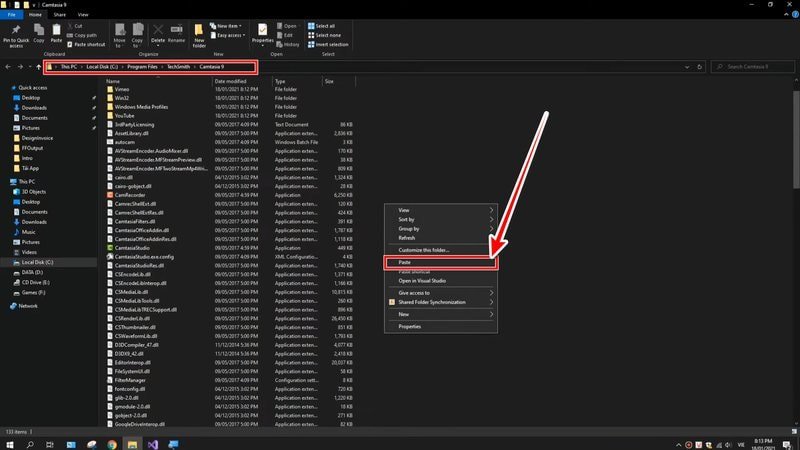Select FFOutput folder in navigation pane
The height and width of the screenshot is (450, 800).
(32, 148)
